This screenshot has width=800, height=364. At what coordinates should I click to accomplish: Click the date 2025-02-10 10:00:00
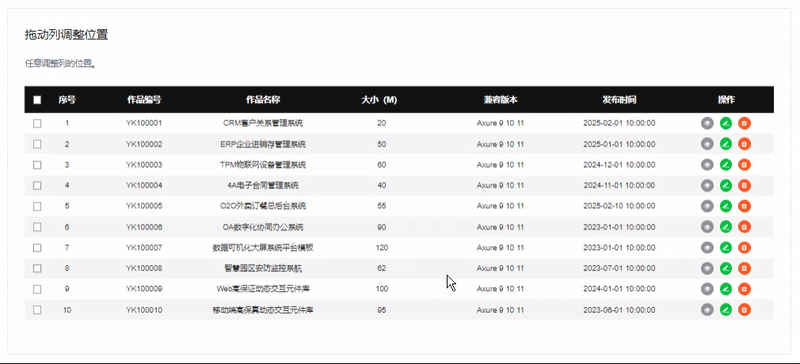click(619, 206)
